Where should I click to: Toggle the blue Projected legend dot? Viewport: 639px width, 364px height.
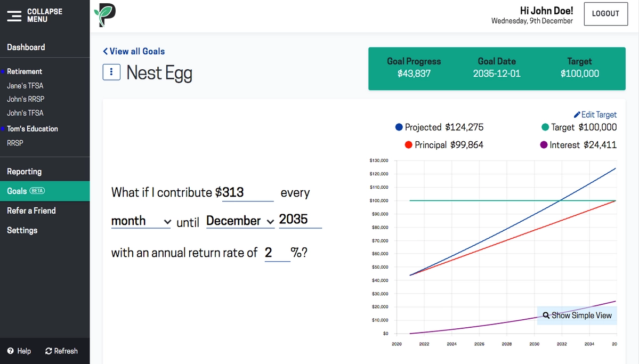(399, 127)
